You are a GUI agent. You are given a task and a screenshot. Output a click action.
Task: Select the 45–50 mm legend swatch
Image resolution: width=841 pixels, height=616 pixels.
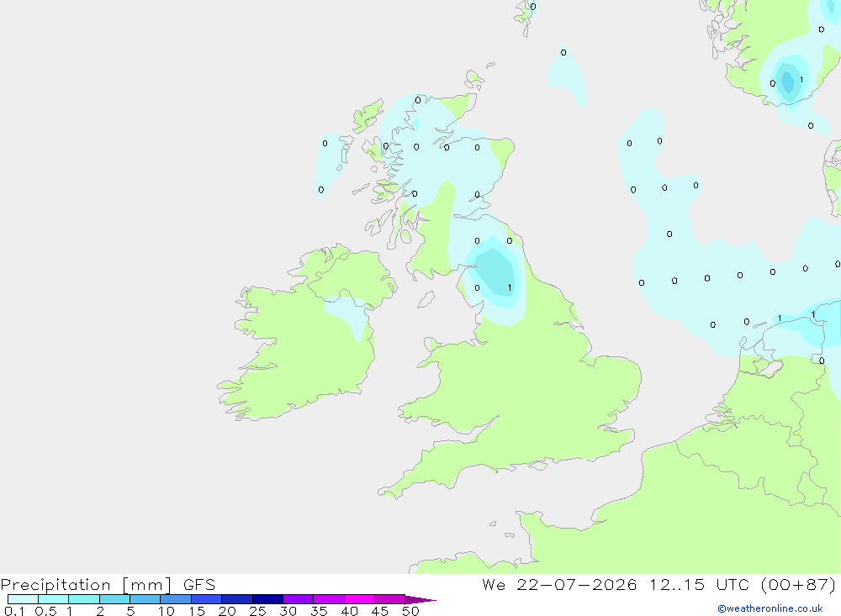click(390, 599)
